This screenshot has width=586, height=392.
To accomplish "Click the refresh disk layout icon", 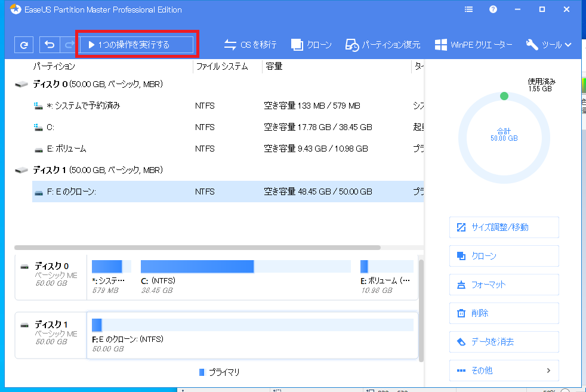I will [x=23, y=44].
